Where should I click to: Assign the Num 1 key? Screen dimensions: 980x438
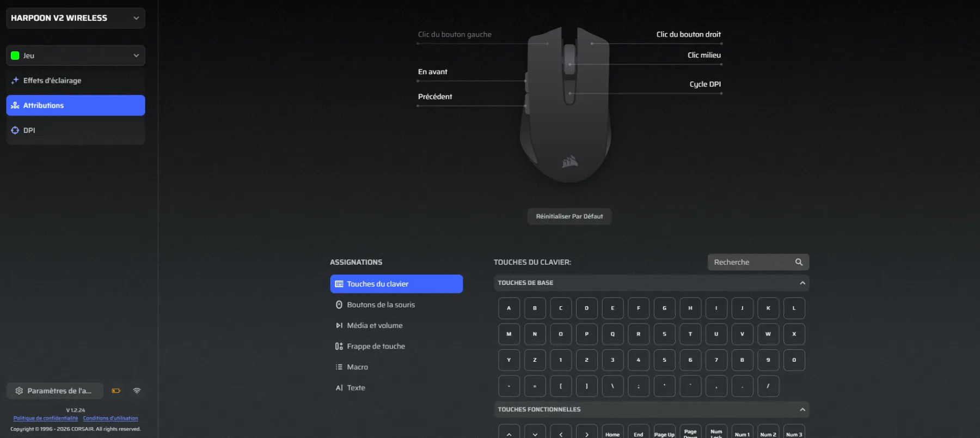click(742, 433)
